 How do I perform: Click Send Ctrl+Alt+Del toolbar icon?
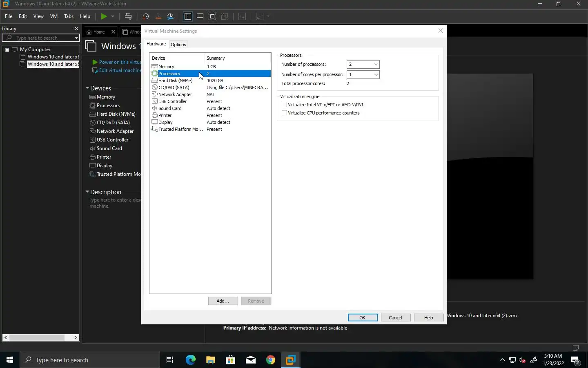pos(128,16)
